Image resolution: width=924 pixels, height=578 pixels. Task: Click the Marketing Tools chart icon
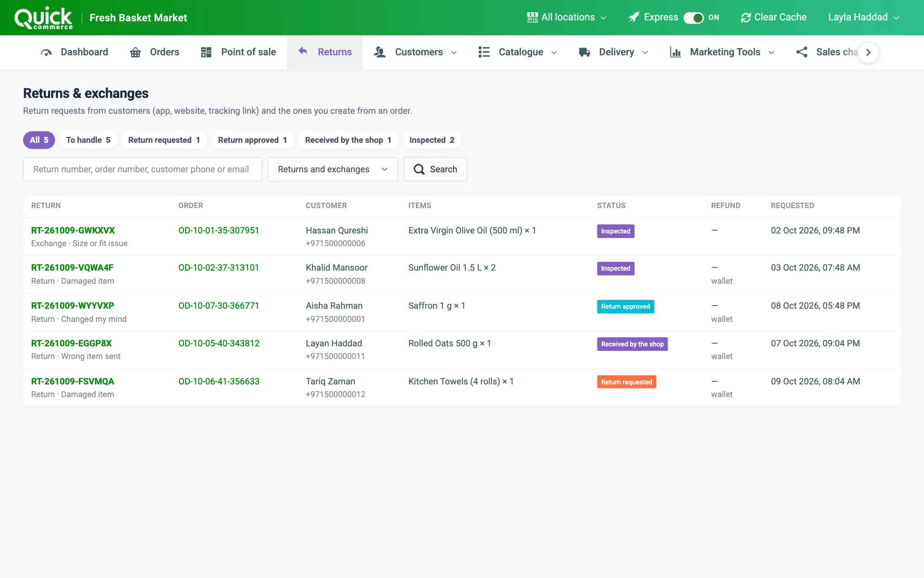click(675, 52)
